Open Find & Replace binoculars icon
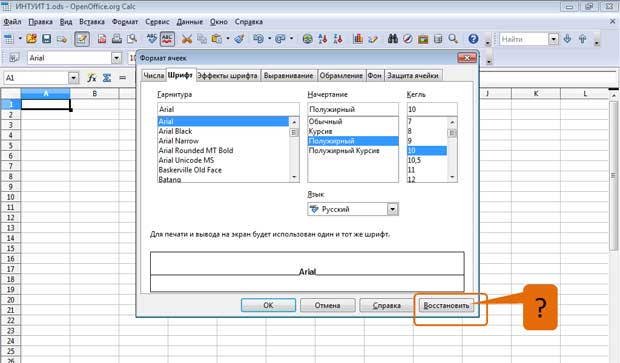The image size is (620, 363). [393, 39]
